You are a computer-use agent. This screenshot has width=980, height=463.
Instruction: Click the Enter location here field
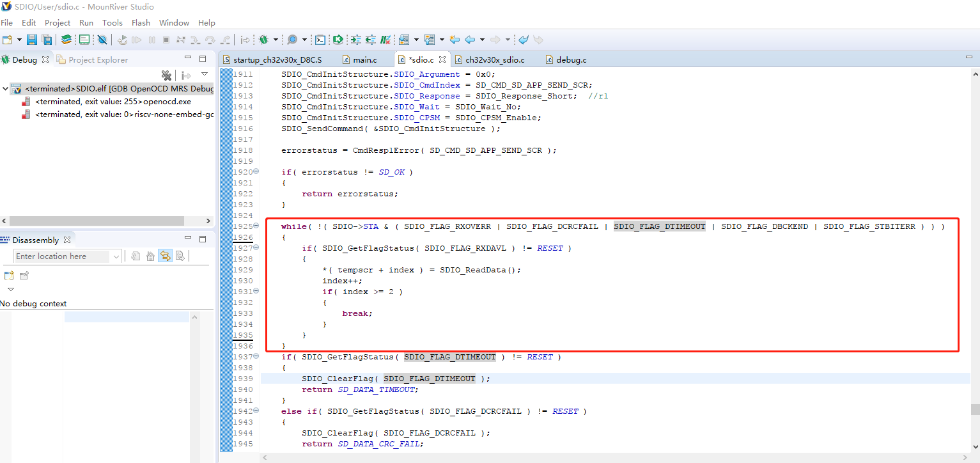pos(63,256)
